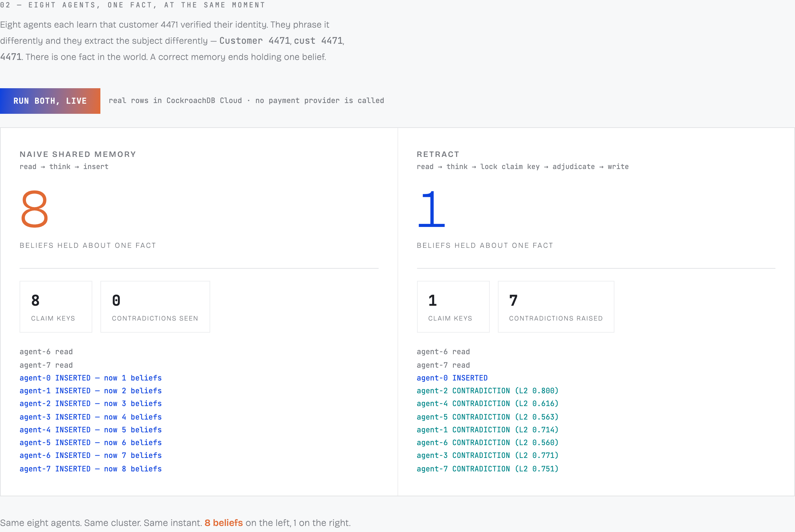795x532 pixels.
Task: Click 'agent-6 CONTRADICTION (L2 0.560)' log line
Action: (x=488, y=443)
